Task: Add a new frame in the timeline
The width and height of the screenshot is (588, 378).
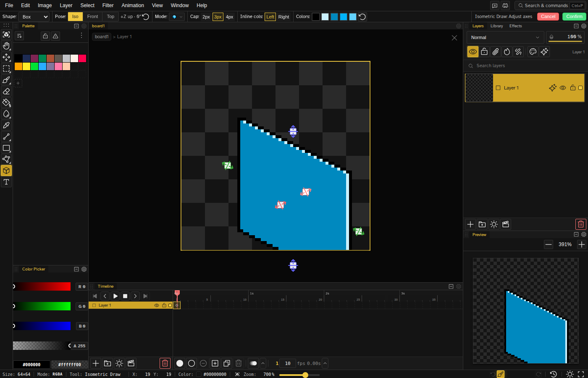Action: pos(215,363)
